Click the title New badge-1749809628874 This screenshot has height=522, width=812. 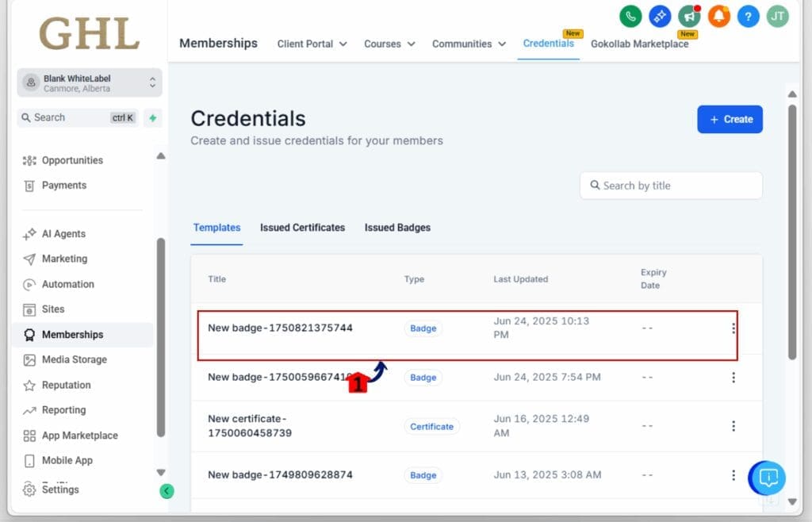(x=280, y=475)
